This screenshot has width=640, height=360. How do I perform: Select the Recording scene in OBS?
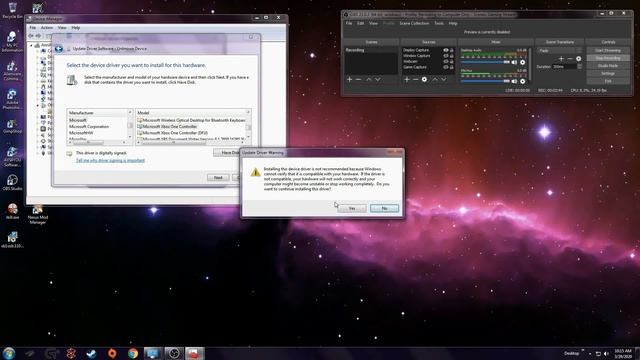pyautogui.click(x=371, y=50)
